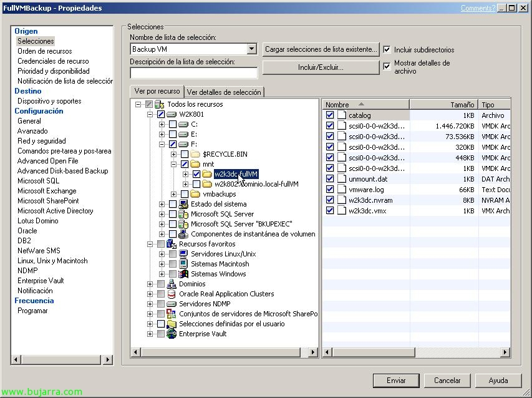Click the mnt folder icon

point(195,164)
